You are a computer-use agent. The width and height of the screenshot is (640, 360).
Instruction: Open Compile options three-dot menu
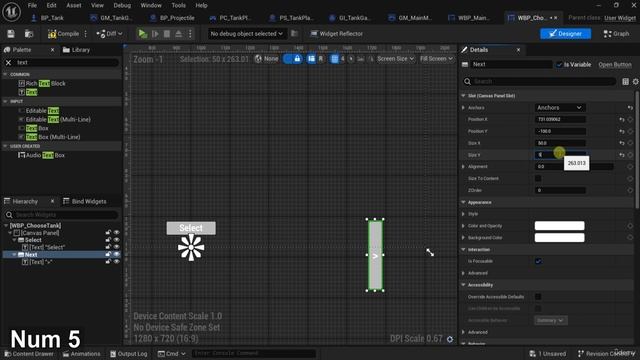(x=85, y=34)
